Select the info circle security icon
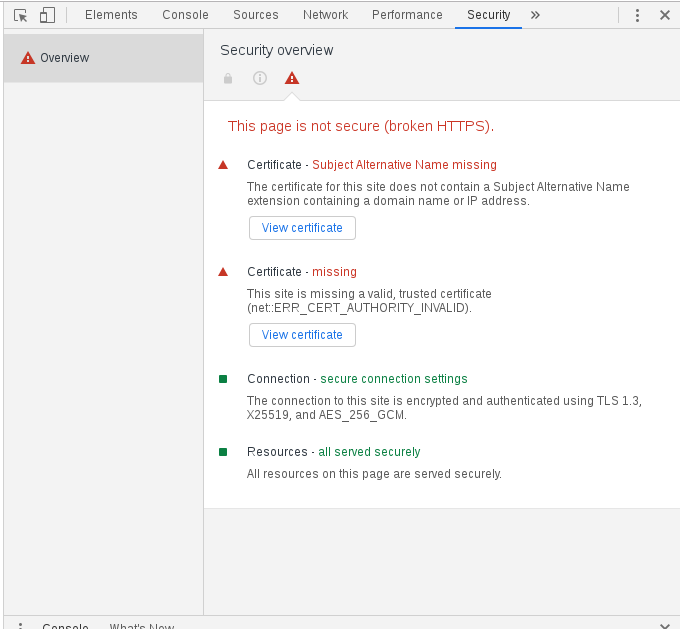The height and width of the screenshot is (629, 680). pyautogui.click(x=260, y=78)
